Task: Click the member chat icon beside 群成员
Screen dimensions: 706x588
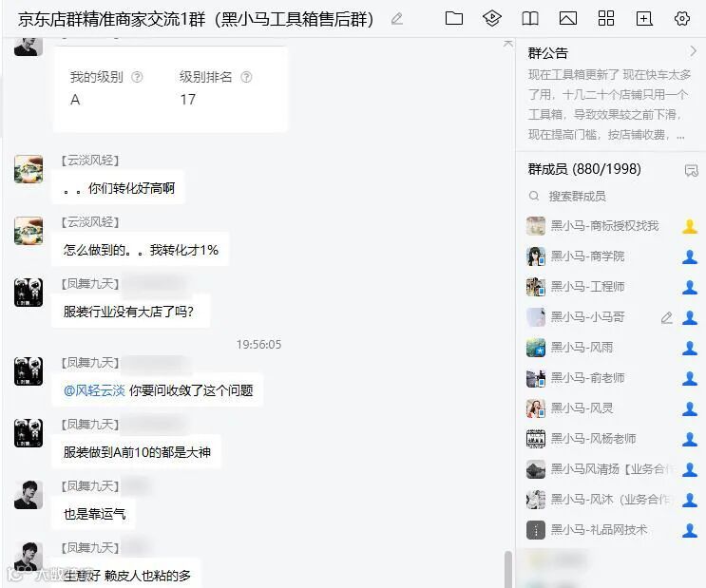Action: 691,170
